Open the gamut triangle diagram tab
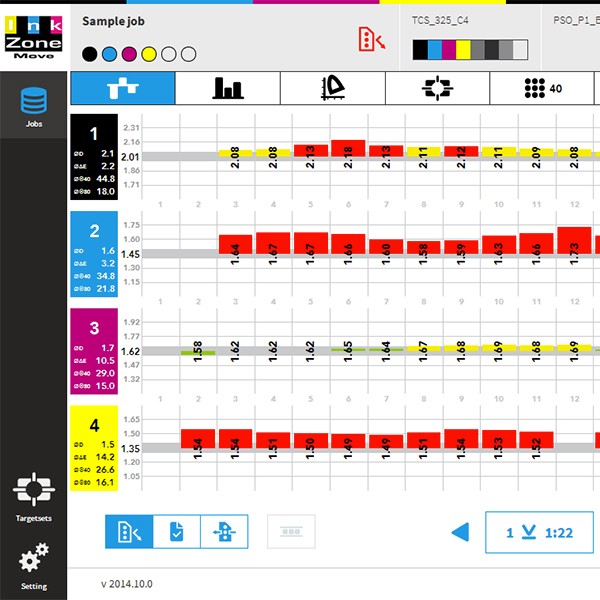This screenshot has height=600, width=600. pos(333,88)
